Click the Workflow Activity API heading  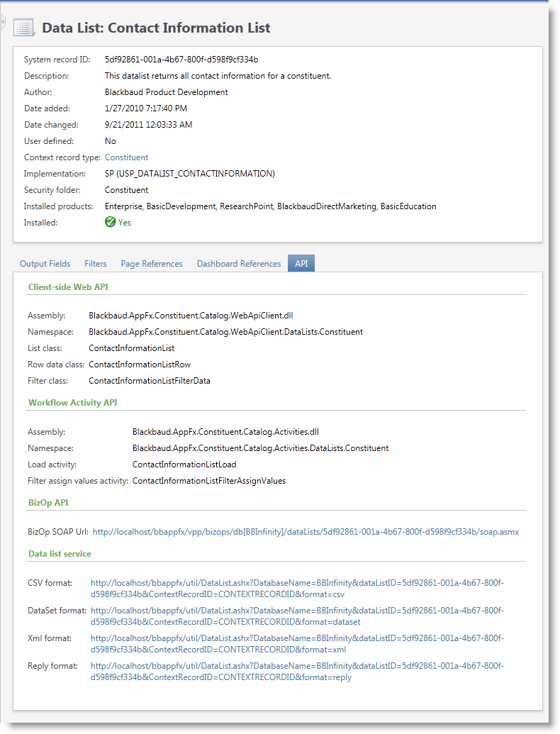pos(72,403)
